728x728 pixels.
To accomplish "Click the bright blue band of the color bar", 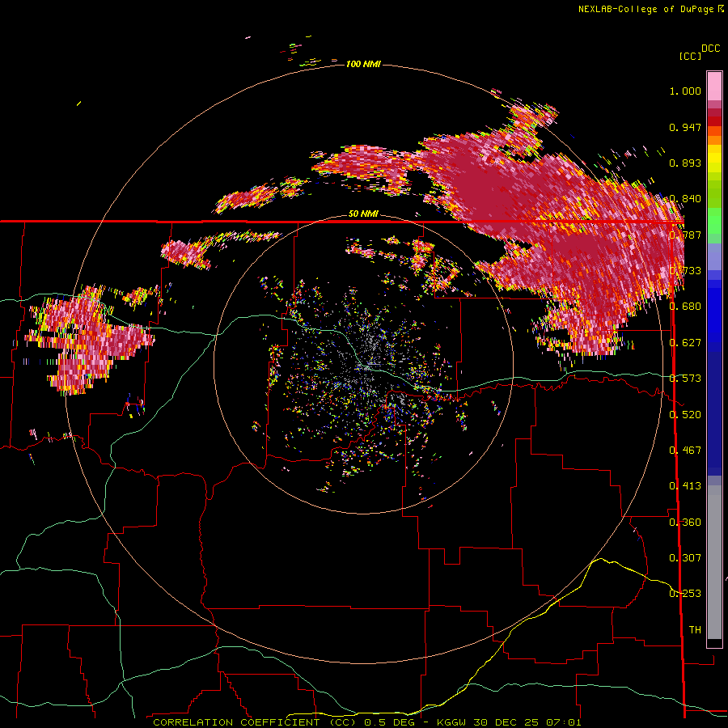I will [x=714, y=315].
